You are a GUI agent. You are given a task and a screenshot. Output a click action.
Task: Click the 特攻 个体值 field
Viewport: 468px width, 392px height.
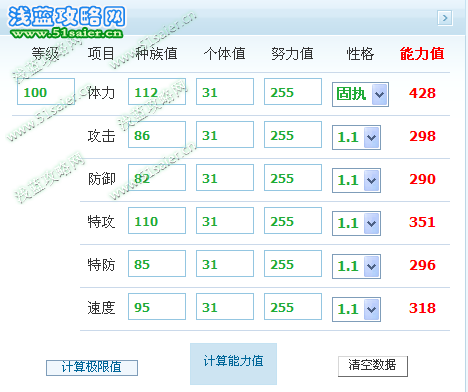pyautogui.click(x=225, y=221)
